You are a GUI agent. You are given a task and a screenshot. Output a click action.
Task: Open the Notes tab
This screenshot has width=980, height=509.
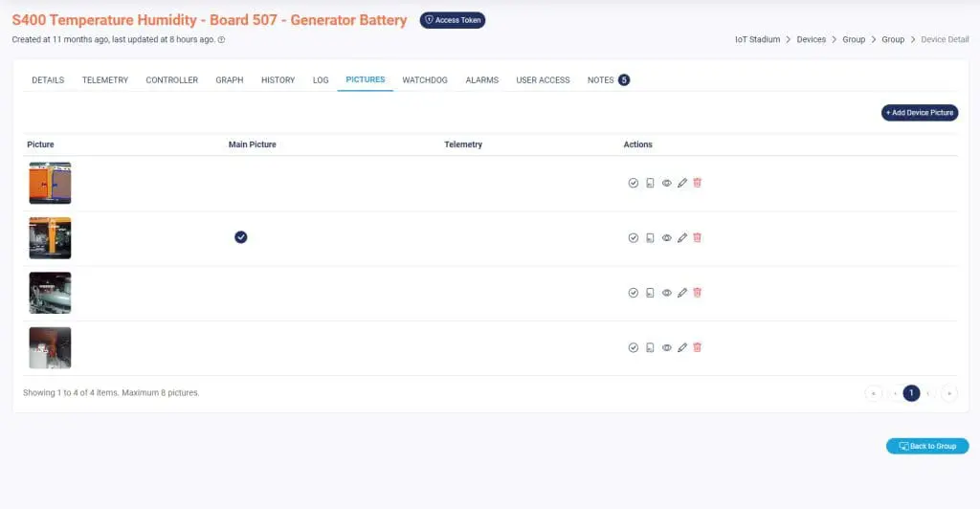click(600, 80)
